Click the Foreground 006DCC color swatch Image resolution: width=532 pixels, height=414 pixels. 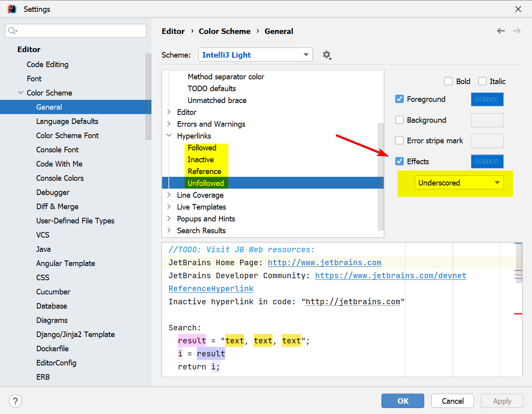[x=487, y=99]
